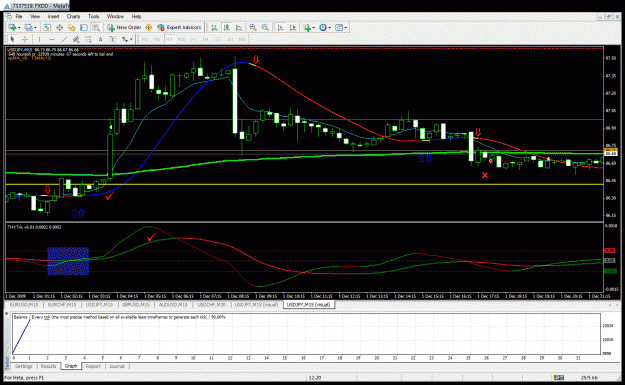Image resolution: width=625 pixels, height=385 pixels.
Task: Switch to the EURUSD,M15 chart tab
Action: point(24,304)
